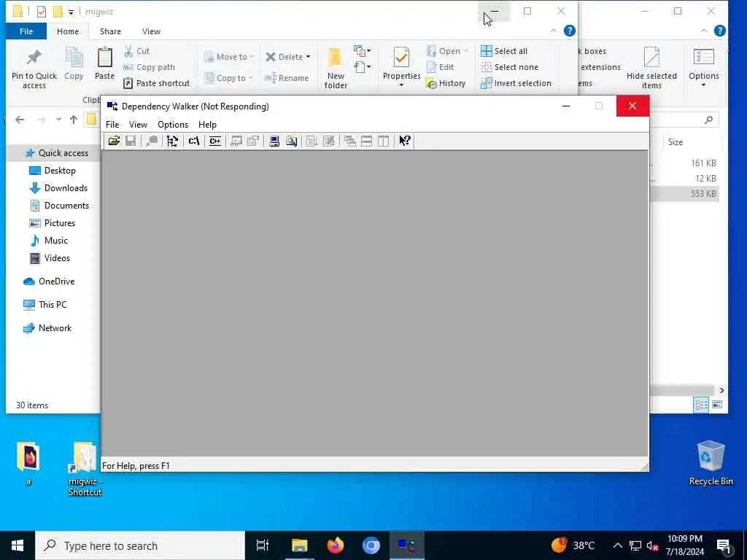The width and height of the screenshot is (747, 560).
Task: Open Dependency Walker Help menu
Action: 207,125
